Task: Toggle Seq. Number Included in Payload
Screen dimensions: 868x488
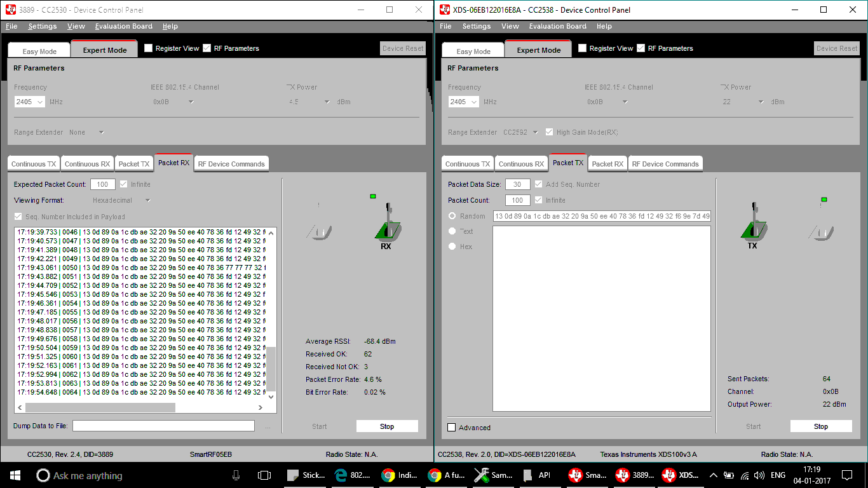Action: [18, 217]
